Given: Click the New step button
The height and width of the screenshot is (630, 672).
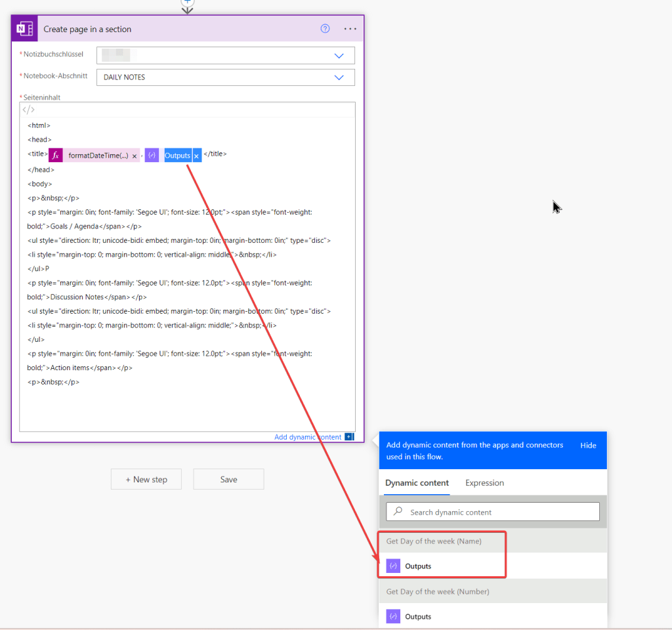Looking at the screenshot, I should pyautogui.click(x=146, y=480).
